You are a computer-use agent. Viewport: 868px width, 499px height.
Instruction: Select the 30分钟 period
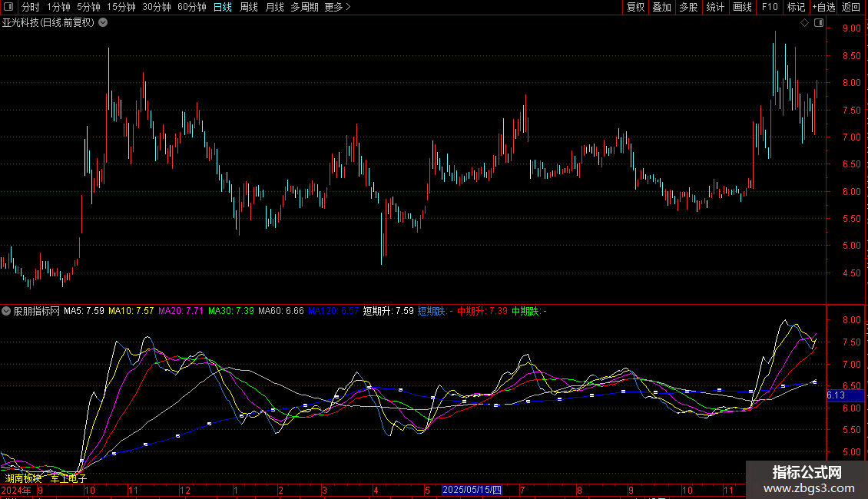tap(157, 7)
